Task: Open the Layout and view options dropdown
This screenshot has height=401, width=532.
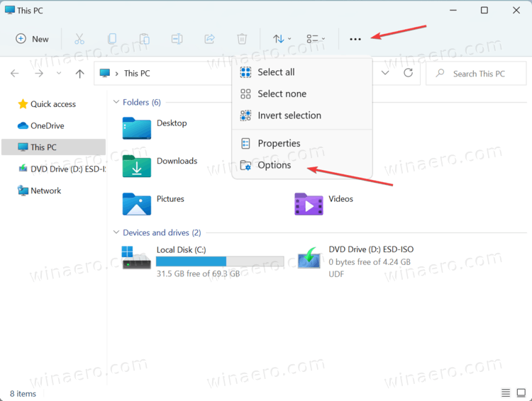Action: click(x=316, y=39)
